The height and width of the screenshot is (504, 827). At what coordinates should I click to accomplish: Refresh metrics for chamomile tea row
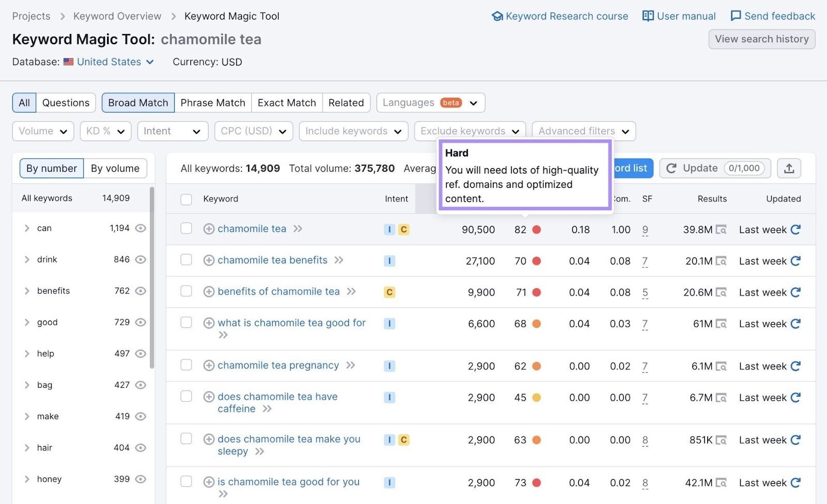tap(795, 229)
